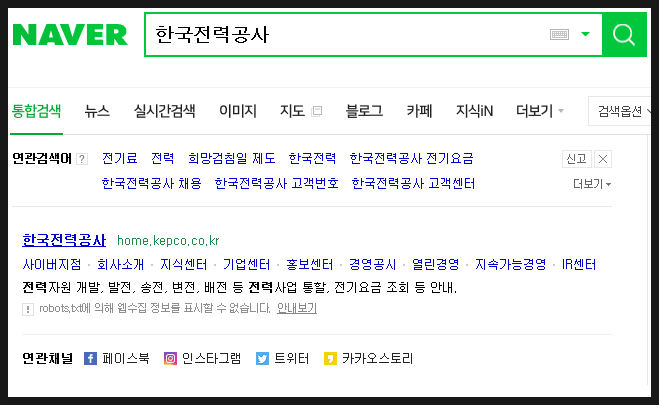Screen dimensions: 659x405
Task: Switch to the 뉴스 tab
Action: (x=97, y=111)
